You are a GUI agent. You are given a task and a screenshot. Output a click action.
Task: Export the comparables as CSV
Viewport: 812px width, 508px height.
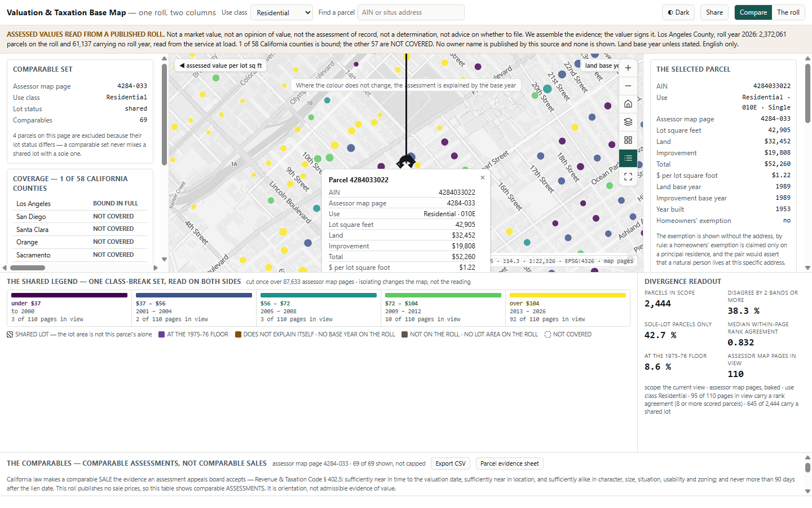click(x=451, y=463)
